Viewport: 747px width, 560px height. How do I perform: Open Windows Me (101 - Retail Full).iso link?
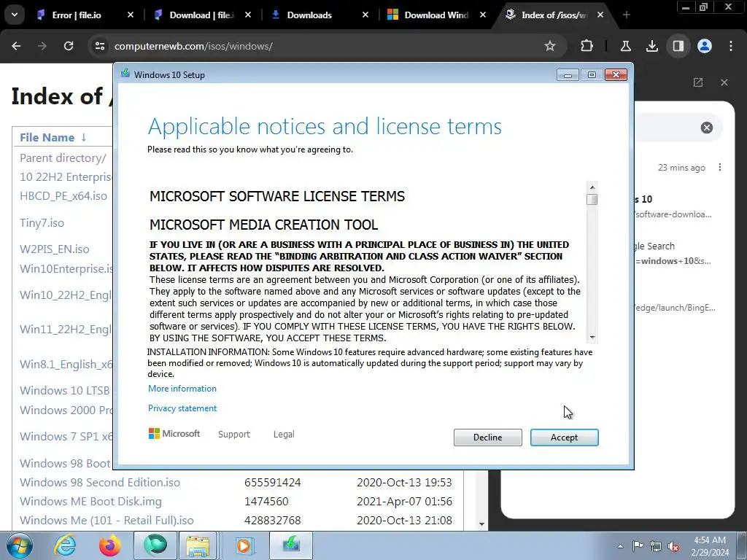(107, 521)
